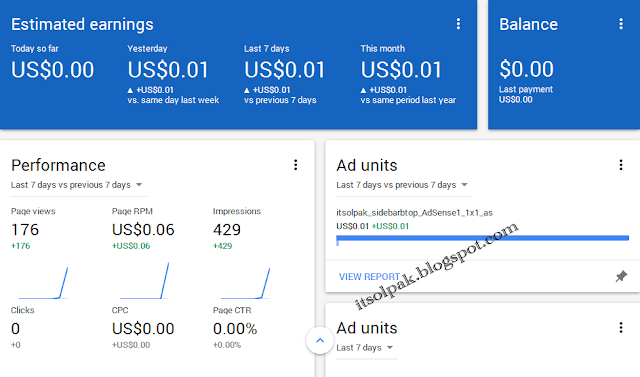This screenshot has height=377, width=640.
Task: Click the Today so far US$0.00 value
Action: 52,69
